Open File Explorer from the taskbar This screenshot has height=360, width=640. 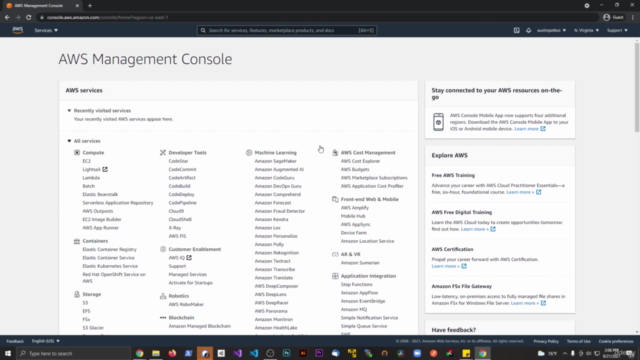156,353
